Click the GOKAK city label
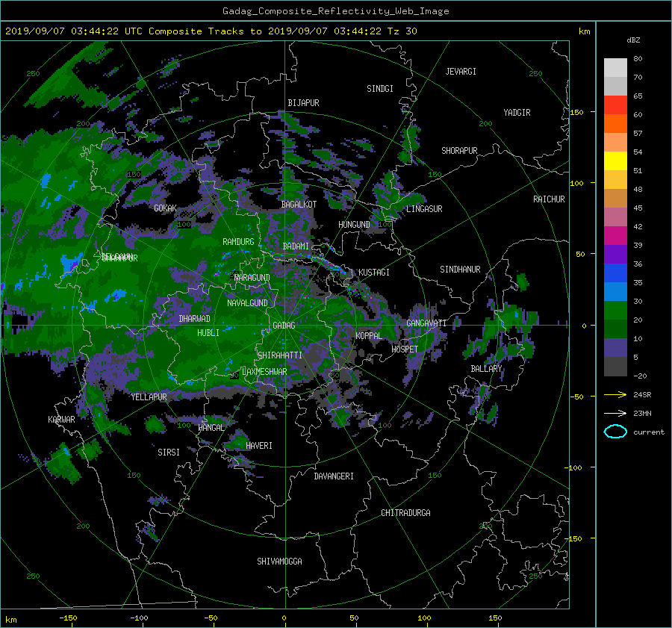 click(x=165, y=208)
